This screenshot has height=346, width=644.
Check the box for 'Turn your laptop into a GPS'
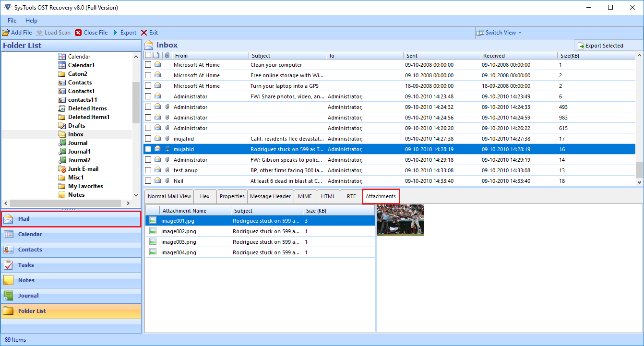point(148,86)
